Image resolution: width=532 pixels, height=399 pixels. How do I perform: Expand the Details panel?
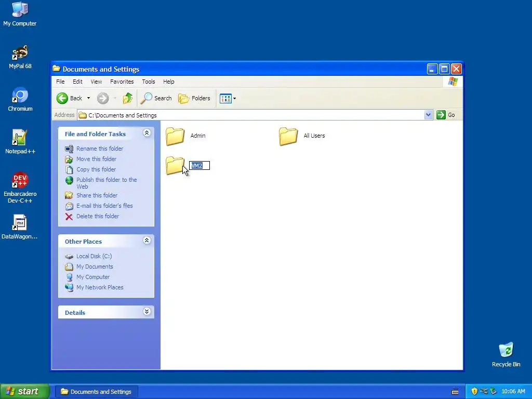[147, 312]
